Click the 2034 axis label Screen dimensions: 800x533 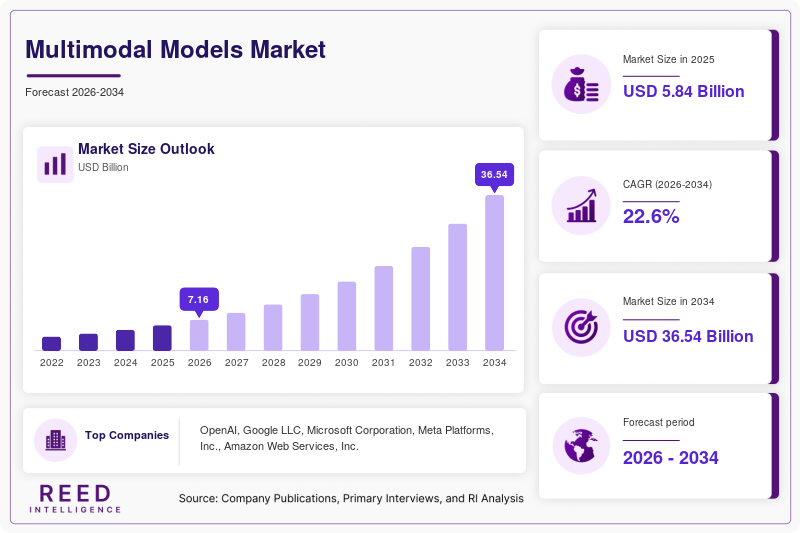(x=494, y=363)
